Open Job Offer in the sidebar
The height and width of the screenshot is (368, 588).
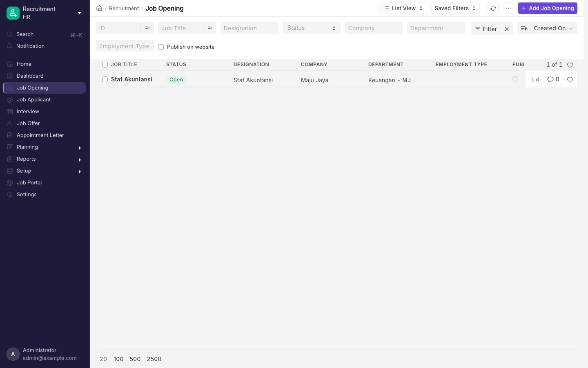pos(45,123)
